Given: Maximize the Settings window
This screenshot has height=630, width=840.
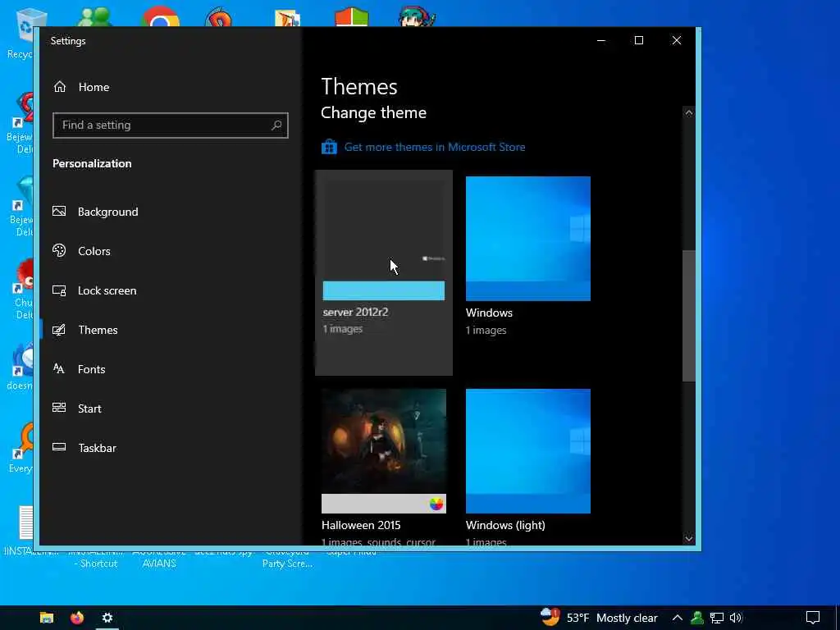Looking at the screenshot, I should tap(638, 40).
